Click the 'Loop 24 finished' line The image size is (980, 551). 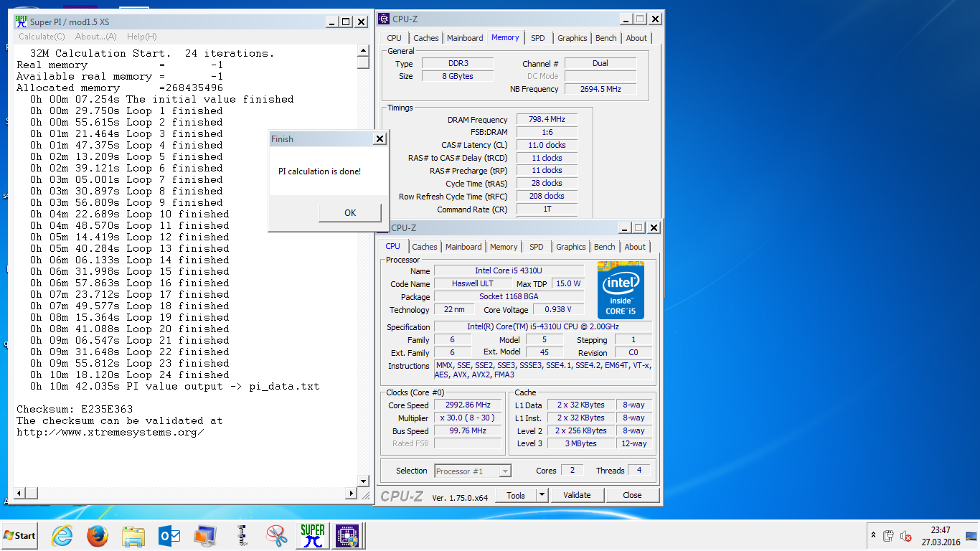[130, 375]
